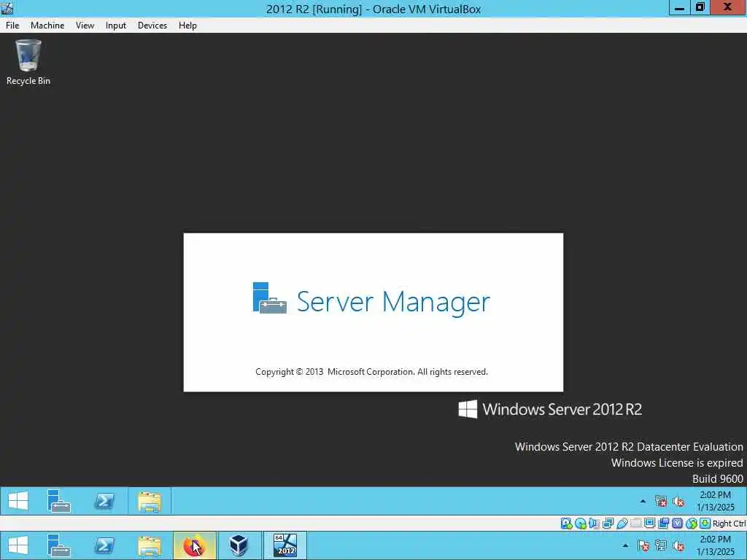
Task: Click VirtualBox USB devices indicator
Action: tap(622, 524)
